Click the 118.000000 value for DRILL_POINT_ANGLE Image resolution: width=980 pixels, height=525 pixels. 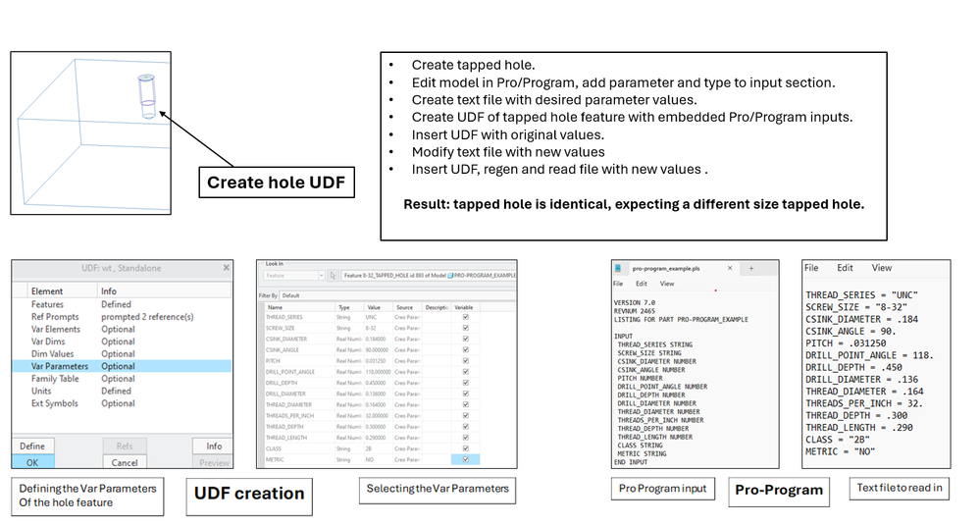(x=378, y=371)
